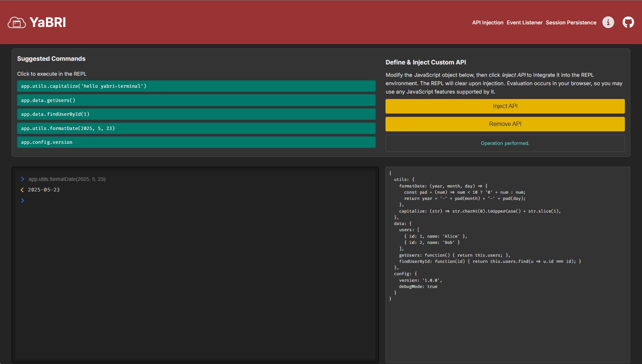642x364 pixels.
Task: Go to Event Listener section
Action: click(x=524, y=23)
